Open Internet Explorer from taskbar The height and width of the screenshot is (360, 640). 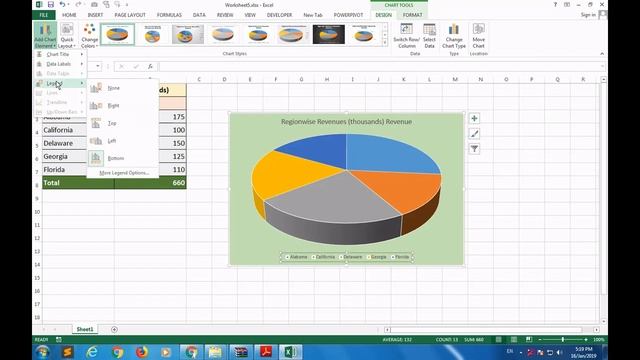coord(92,351)
